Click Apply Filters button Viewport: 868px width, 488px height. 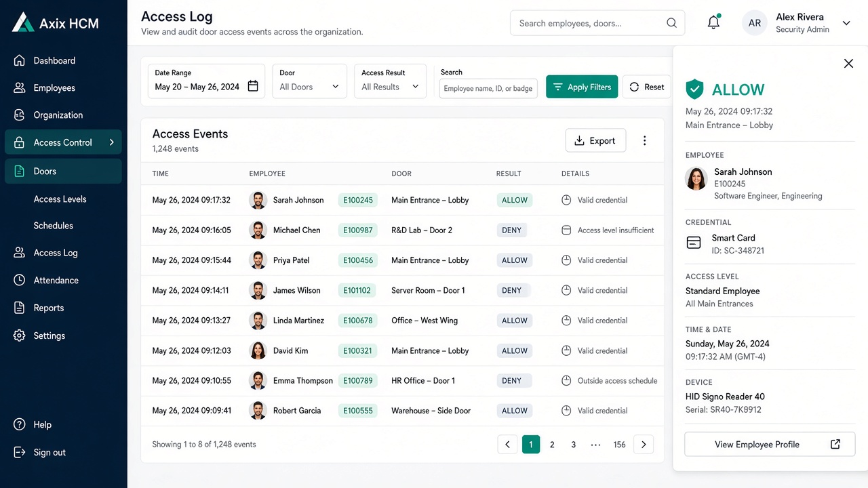[x=582, y=87]
